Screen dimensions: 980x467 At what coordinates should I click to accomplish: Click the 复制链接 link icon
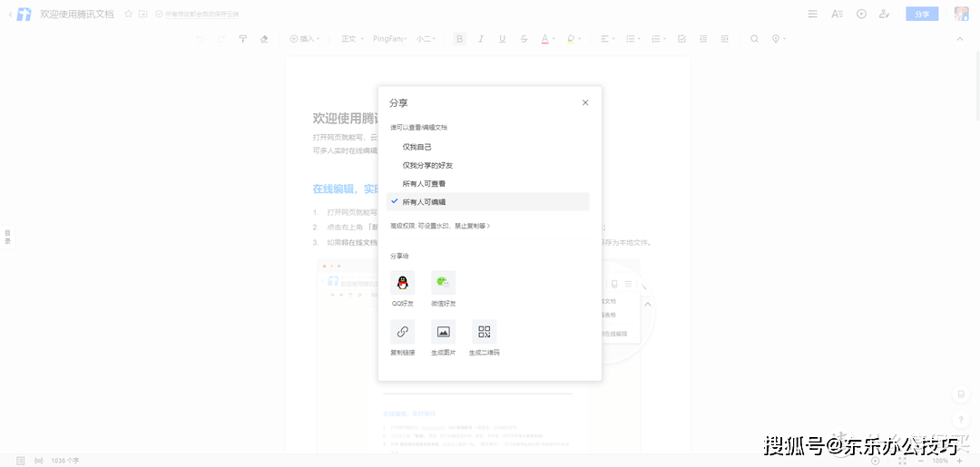tap(402, 332)
